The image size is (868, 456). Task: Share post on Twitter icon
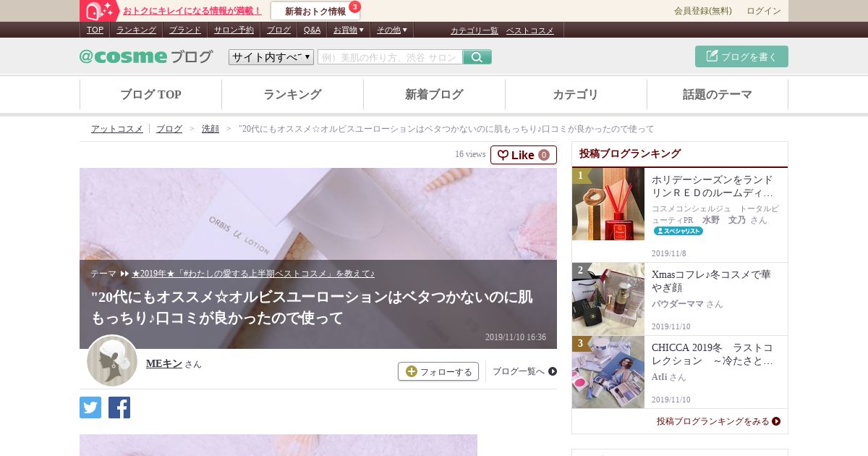click(x=90, y=408)
